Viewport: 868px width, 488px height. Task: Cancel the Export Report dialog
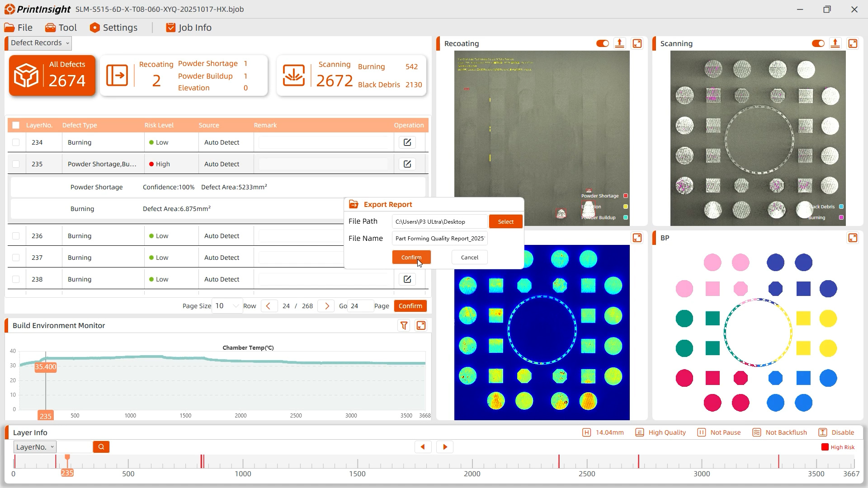point(469,257)
